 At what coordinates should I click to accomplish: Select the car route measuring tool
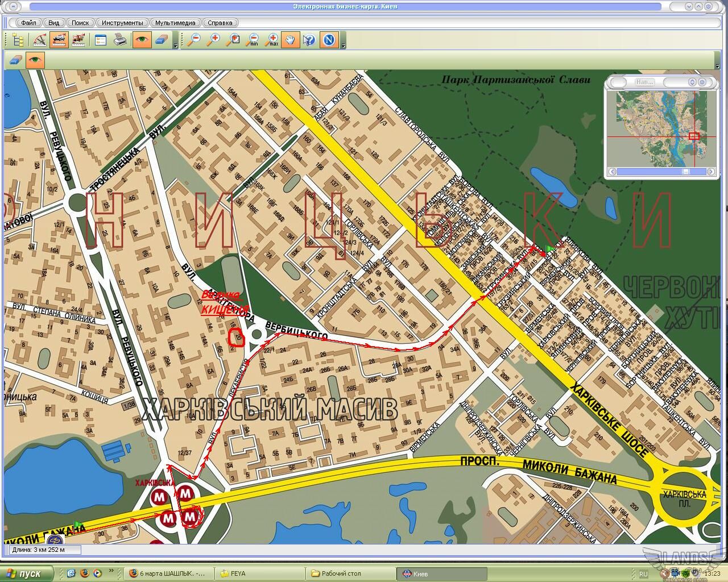59,40
